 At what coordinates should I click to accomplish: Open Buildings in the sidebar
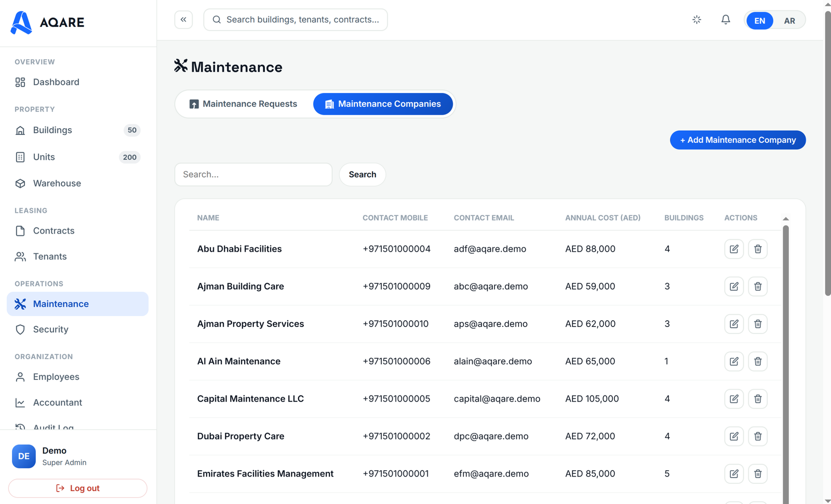click(x=77, y=130)
